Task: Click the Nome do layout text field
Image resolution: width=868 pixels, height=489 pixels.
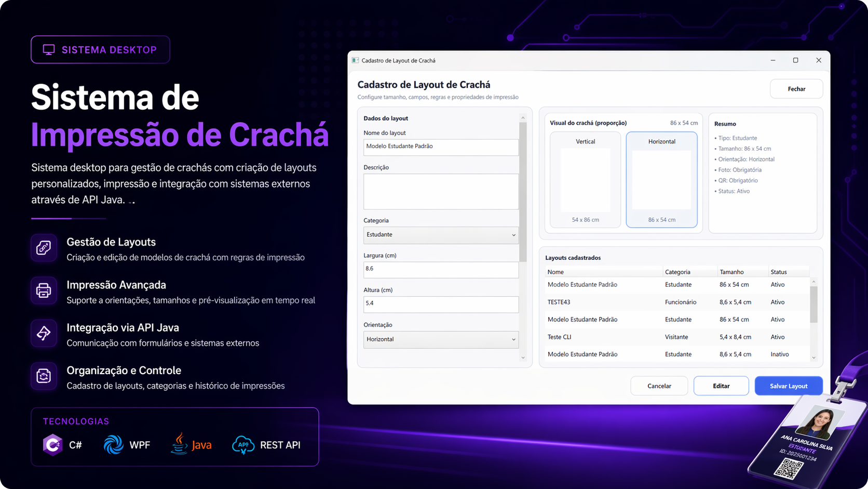Action: pos(441,147)
